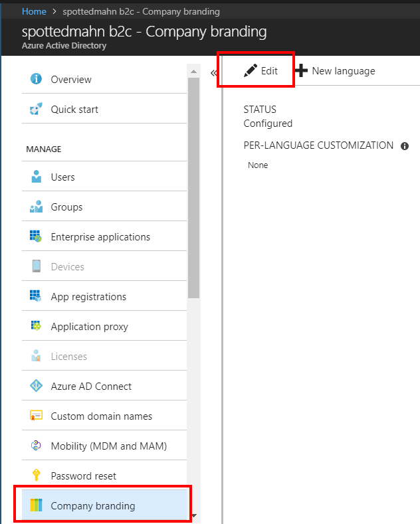
Task: Click the Password reset key icon
Action: tap(36, 476)
